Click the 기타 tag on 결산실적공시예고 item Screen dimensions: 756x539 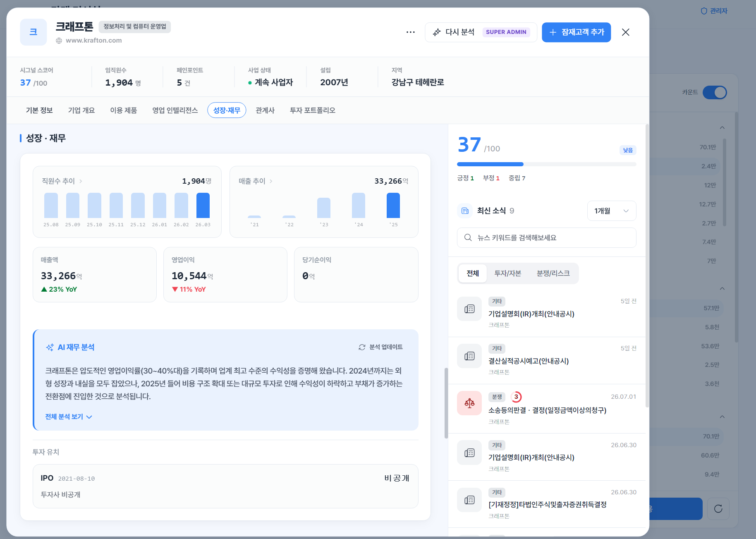click(497, 349)
